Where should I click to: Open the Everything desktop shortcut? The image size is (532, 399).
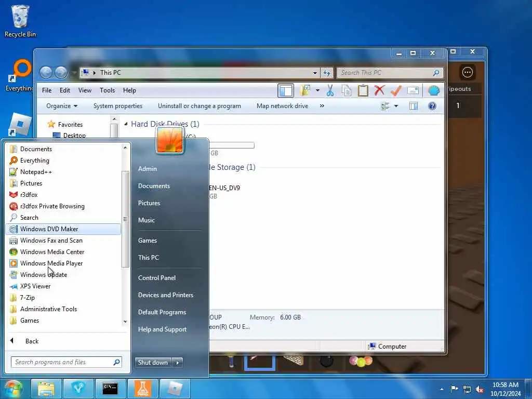pos(20,75)
